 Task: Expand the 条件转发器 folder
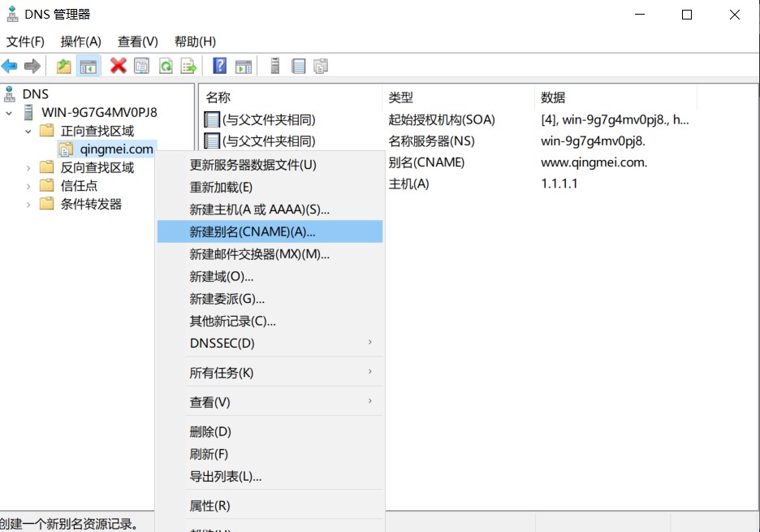(28, 205)
